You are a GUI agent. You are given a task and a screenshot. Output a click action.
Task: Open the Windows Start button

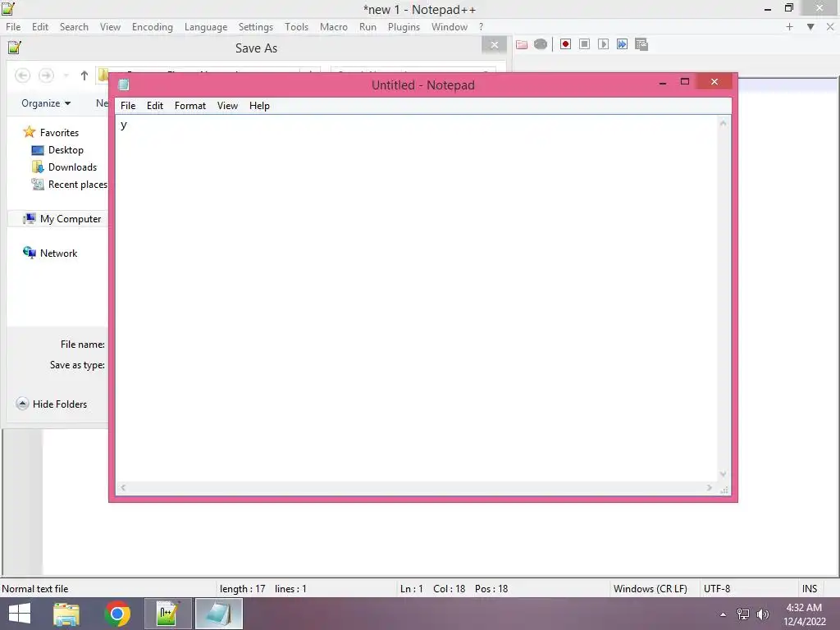[x=20, y=614]
